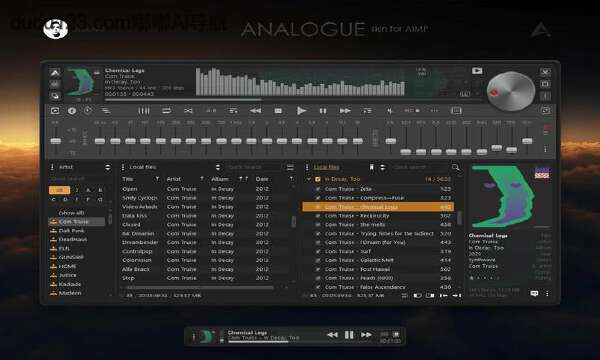Pause playback with the main Pause button

323,111
